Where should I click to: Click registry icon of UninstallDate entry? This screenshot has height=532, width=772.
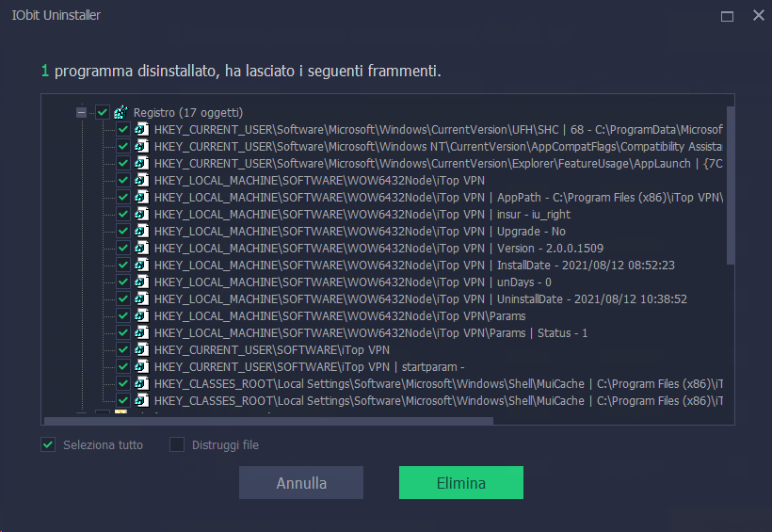point(142,299)
